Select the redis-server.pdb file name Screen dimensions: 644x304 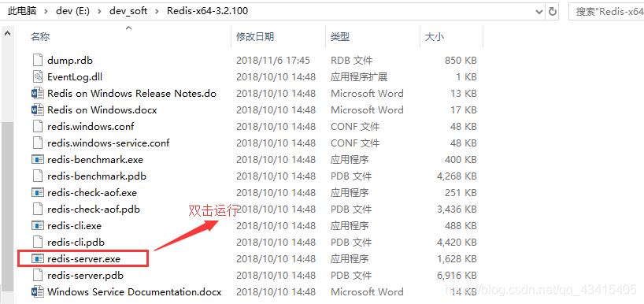(85, 275)
